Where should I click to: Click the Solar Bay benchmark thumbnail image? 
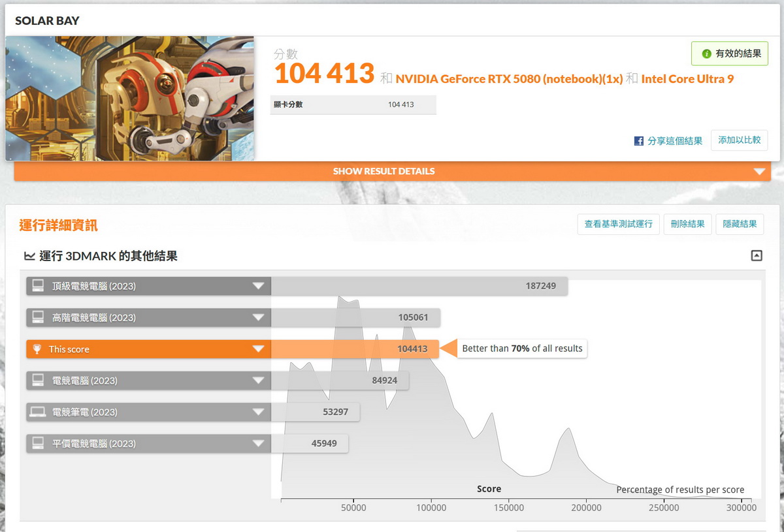pos(129,98)
